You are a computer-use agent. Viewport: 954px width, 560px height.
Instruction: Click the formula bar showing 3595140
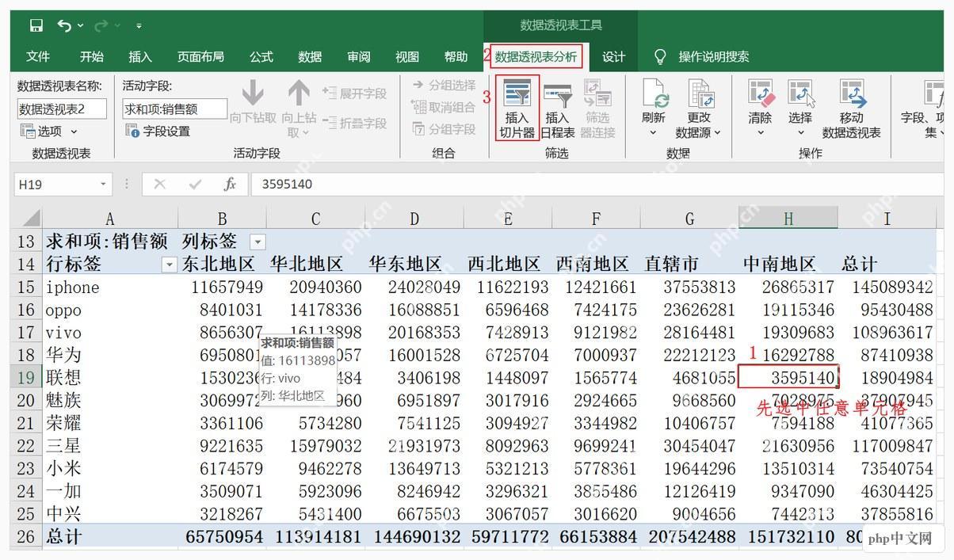click(x=597, y=185)
